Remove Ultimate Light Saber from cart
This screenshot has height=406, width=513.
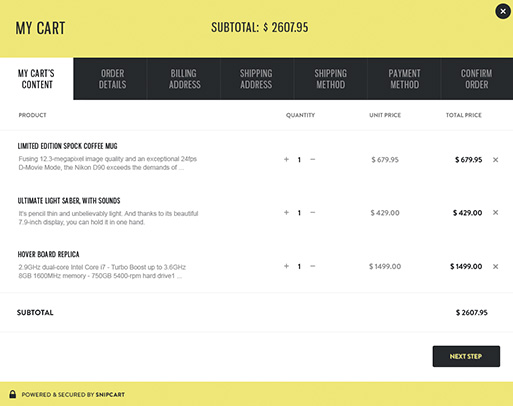pos(495,212)
